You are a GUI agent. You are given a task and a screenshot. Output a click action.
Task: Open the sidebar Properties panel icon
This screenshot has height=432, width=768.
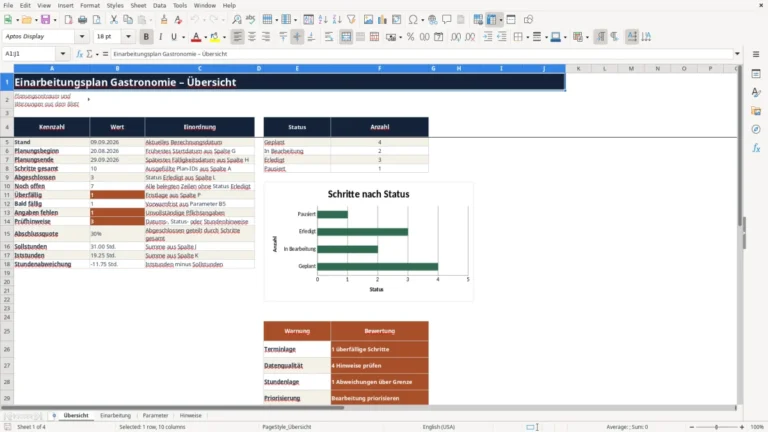(756, 74)
